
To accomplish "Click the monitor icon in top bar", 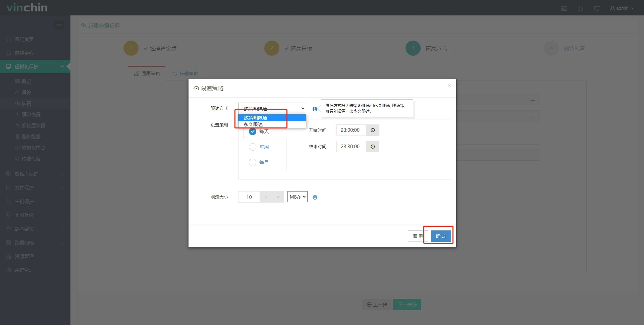I will pos(597,8).
